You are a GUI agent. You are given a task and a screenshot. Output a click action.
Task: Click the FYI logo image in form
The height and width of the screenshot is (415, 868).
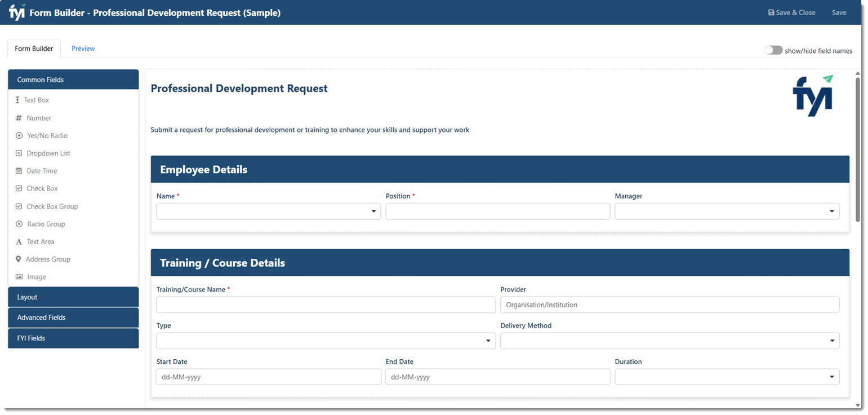813,96
